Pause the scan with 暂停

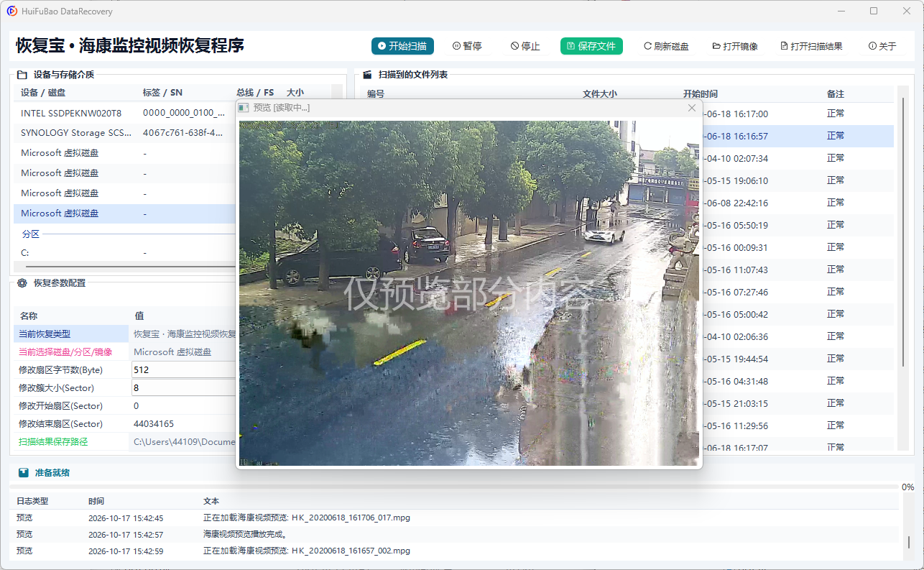tap(467, 46)
